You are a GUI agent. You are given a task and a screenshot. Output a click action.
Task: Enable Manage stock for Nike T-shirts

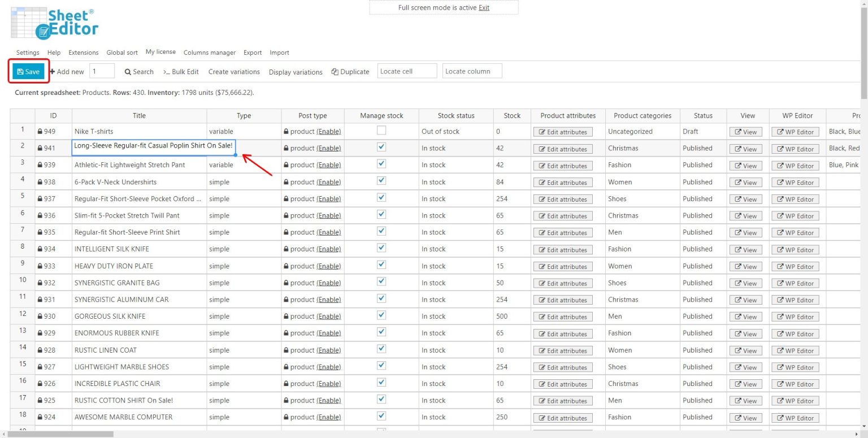tap(381, 131)
